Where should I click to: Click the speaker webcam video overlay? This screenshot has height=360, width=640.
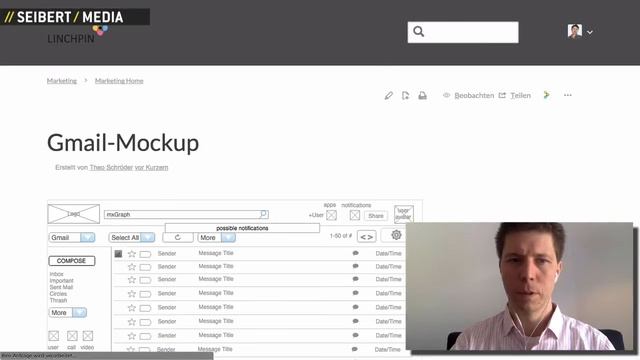click(519, 286)
